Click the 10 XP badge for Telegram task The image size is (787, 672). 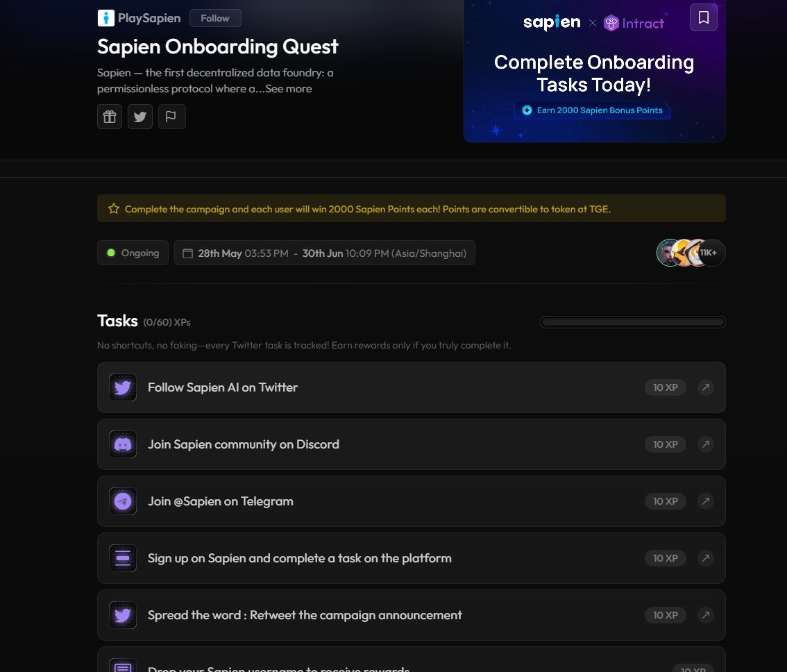tap(666, 501)
